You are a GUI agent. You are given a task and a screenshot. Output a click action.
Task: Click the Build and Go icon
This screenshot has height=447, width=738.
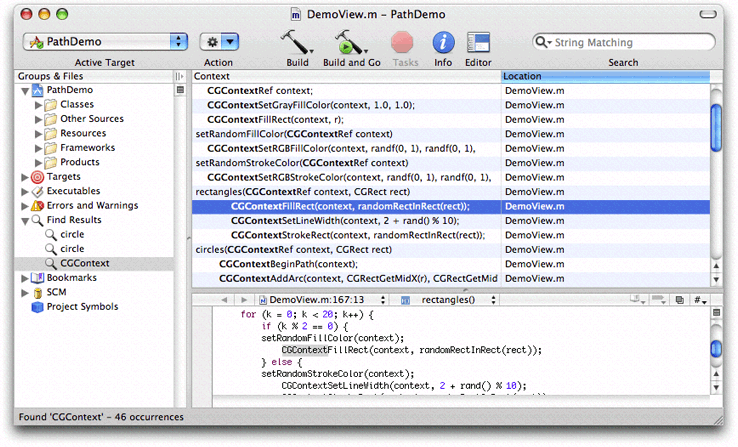coord(350,42)
